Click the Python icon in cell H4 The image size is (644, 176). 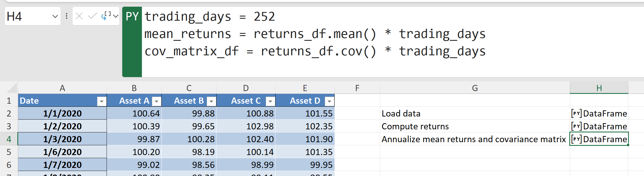point(576,139)
